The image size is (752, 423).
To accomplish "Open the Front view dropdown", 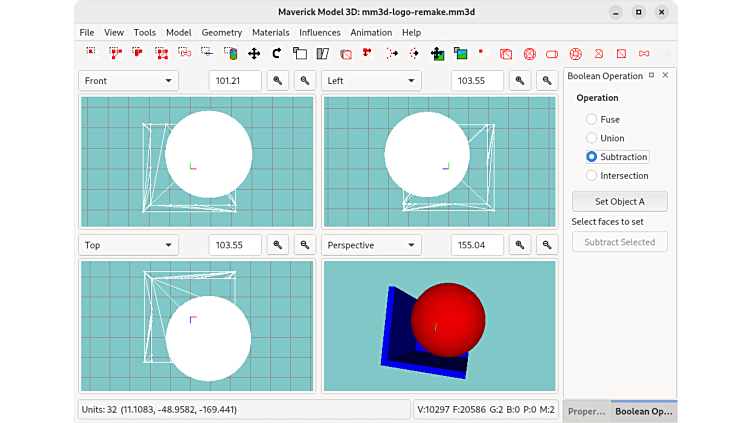I will point(128,81).
